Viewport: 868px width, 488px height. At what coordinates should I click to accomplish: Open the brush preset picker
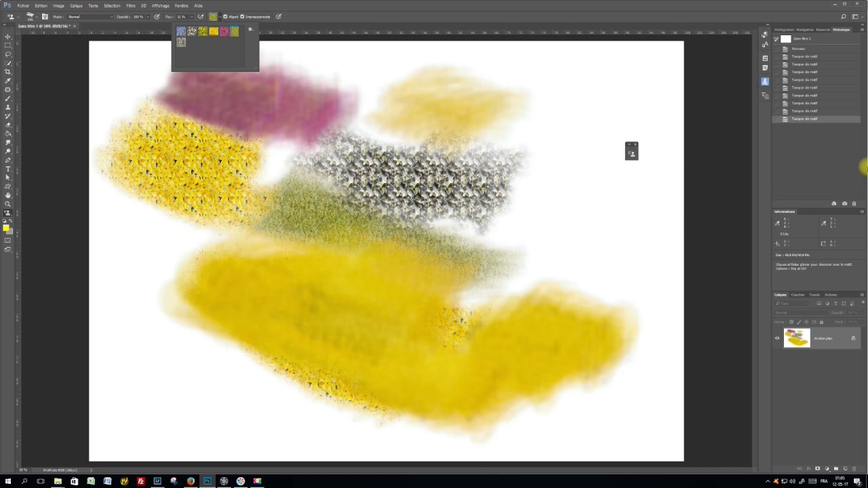(x=31, y=16)
